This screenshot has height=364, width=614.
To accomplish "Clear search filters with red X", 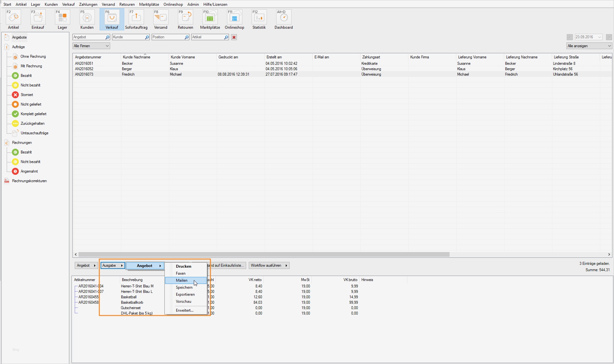I will [234, 37].
